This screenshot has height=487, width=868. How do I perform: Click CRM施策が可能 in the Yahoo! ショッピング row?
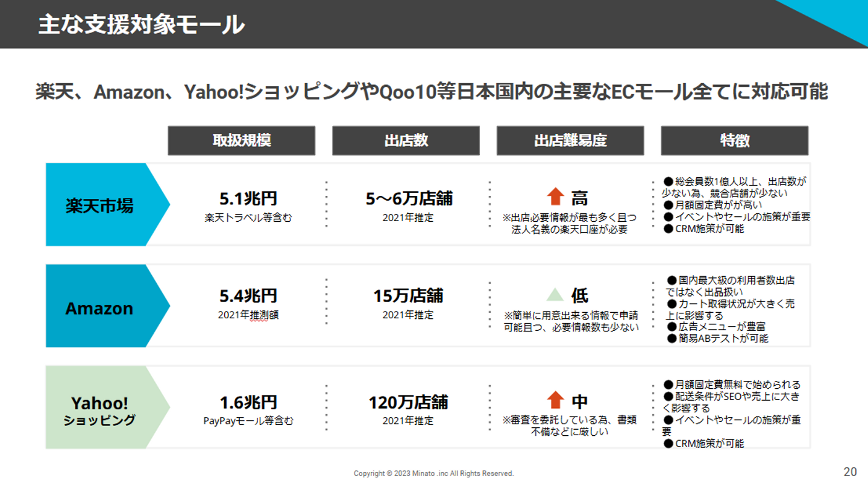coord(703,444)
